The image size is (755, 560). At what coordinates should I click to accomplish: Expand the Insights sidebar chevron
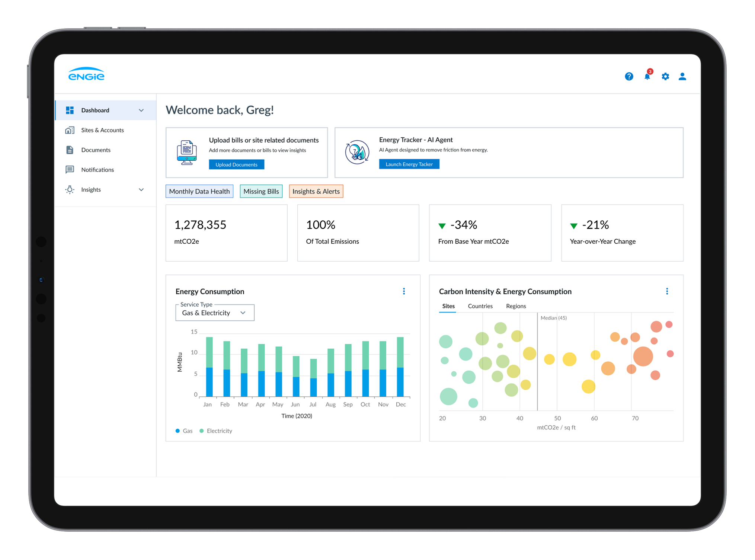141,189
